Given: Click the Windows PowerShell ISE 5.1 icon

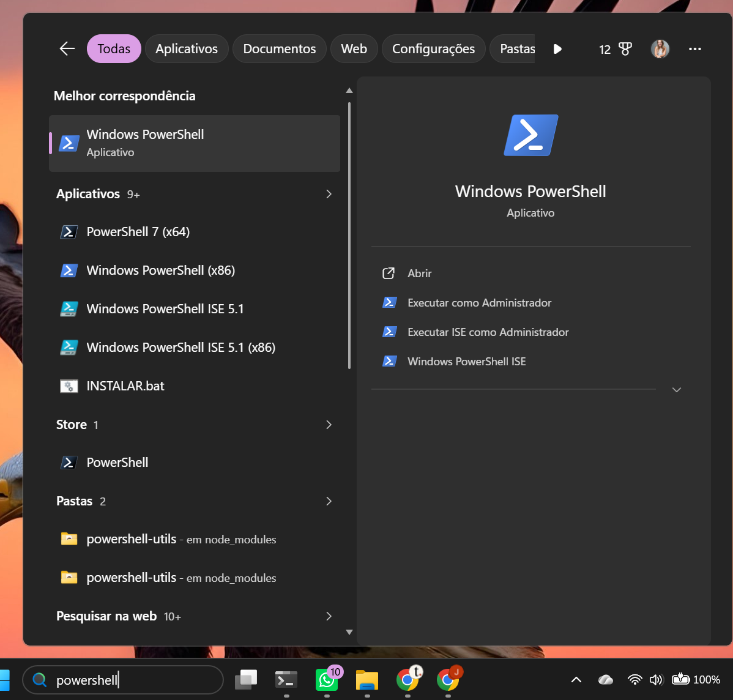Looking at the screenshot, I should coord(69,308).
